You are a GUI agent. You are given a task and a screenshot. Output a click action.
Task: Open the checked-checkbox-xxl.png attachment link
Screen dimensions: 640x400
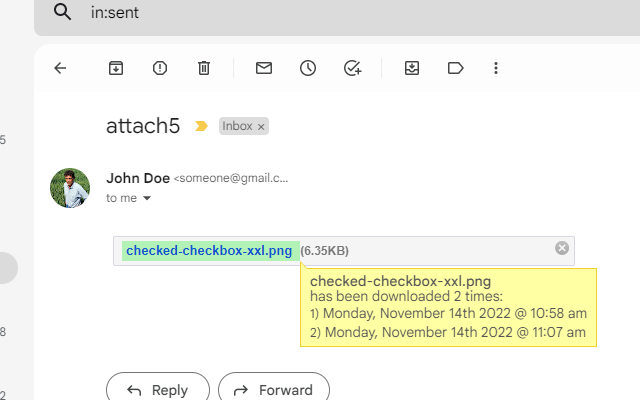(210, 250)
